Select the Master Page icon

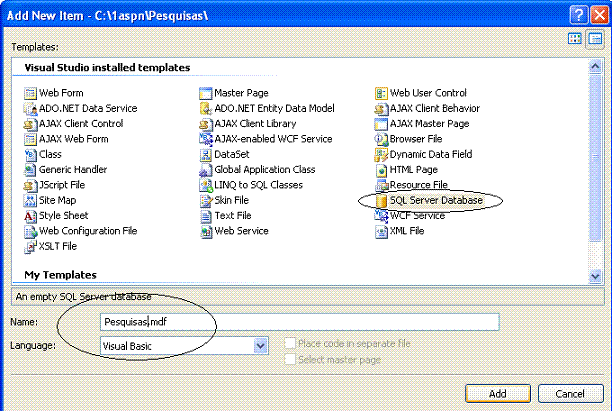click(206, 93)
